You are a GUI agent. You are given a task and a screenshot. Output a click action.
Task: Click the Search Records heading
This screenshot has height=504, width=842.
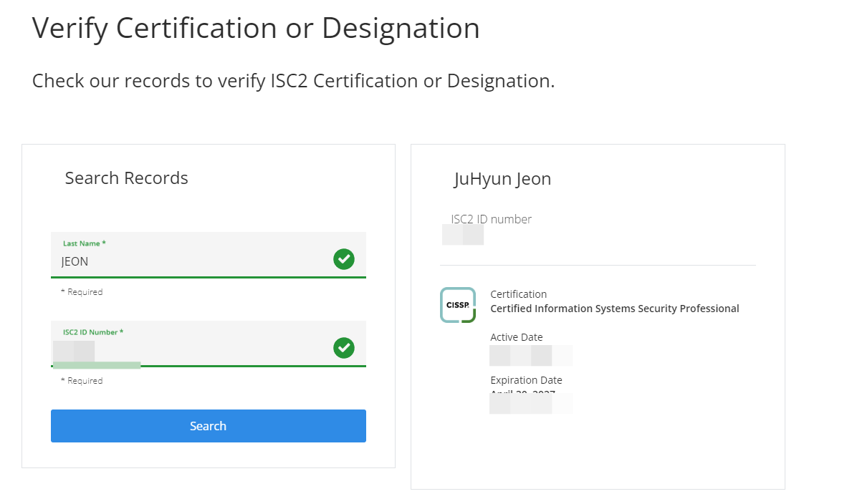pyautogui.click(x=127, y=178)
